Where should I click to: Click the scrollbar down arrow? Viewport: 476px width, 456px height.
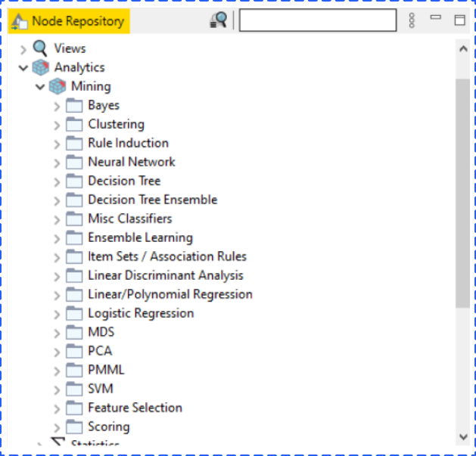[x=463, y=437]
